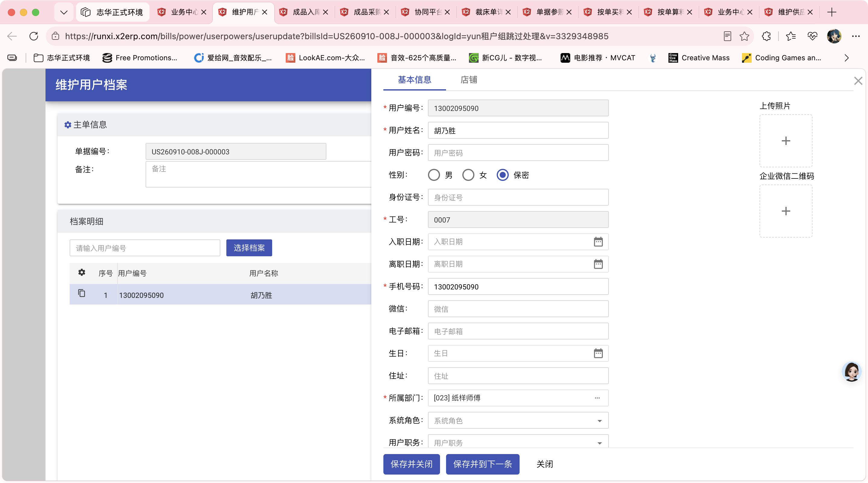This screenshot has width=868, height=483.
Task: Reload the browser page
Action: tap(34, 36)
